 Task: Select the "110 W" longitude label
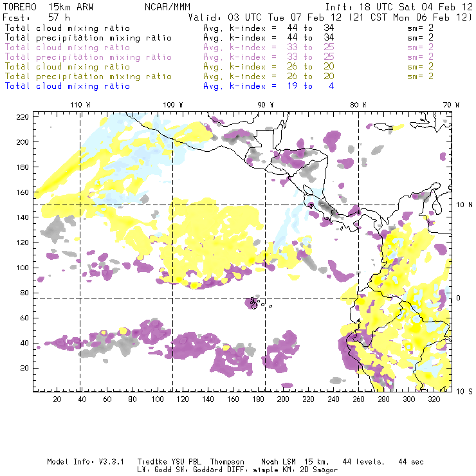(x=80, y=105)
